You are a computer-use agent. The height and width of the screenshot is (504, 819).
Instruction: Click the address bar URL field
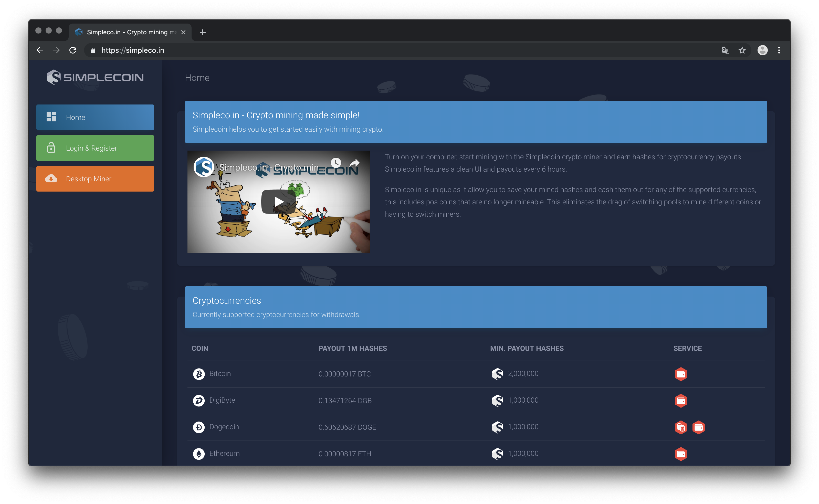coord(233,50)
